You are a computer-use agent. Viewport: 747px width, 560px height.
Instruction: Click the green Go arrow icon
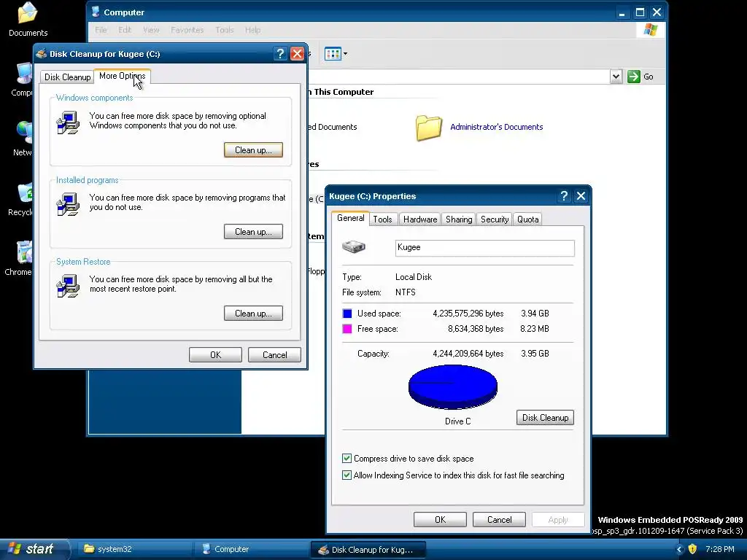(x=634, y=76)
